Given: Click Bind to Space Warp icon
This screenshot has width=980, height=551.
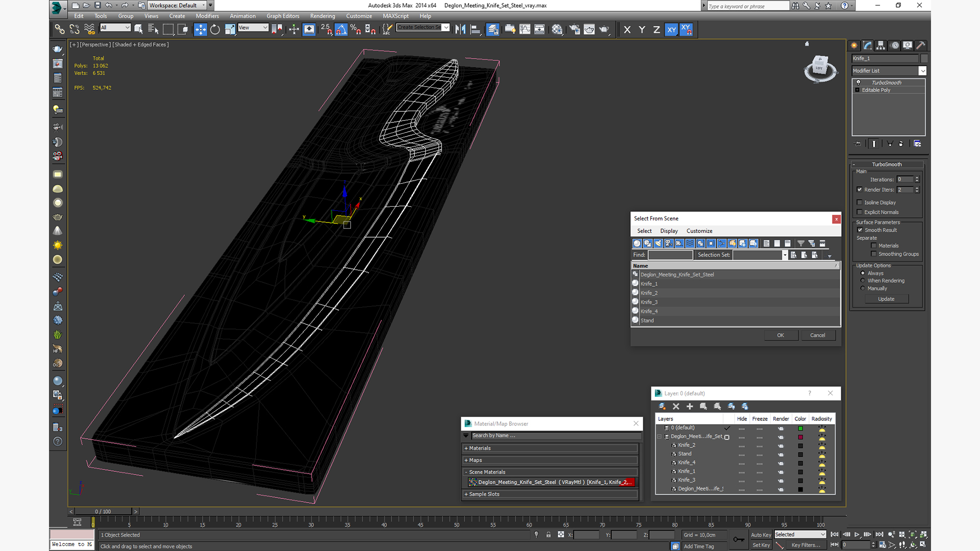Looking at the screenshot, I should pyautogui.click(x=89, y=30).
